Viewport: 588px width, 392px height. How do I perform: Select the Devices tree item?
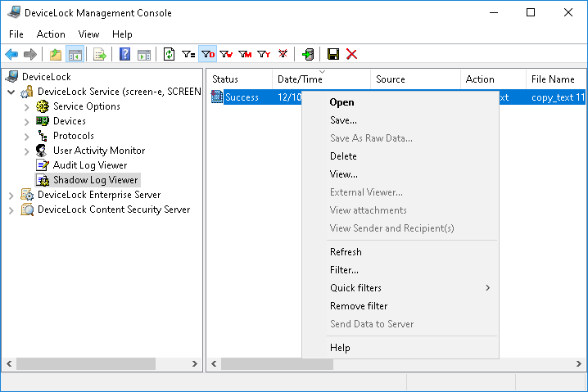[x=69, y=121]
